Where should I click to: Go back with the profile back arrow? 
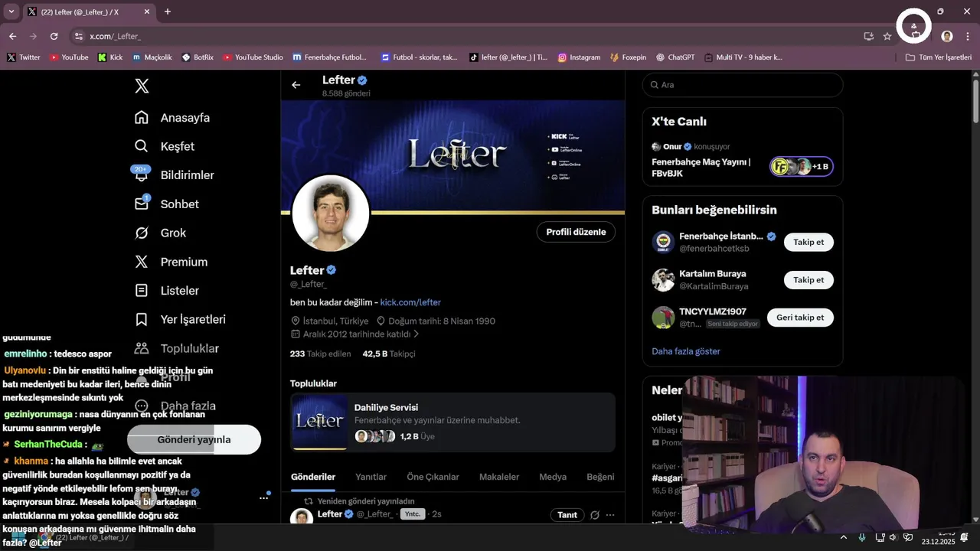pos(296,85)
